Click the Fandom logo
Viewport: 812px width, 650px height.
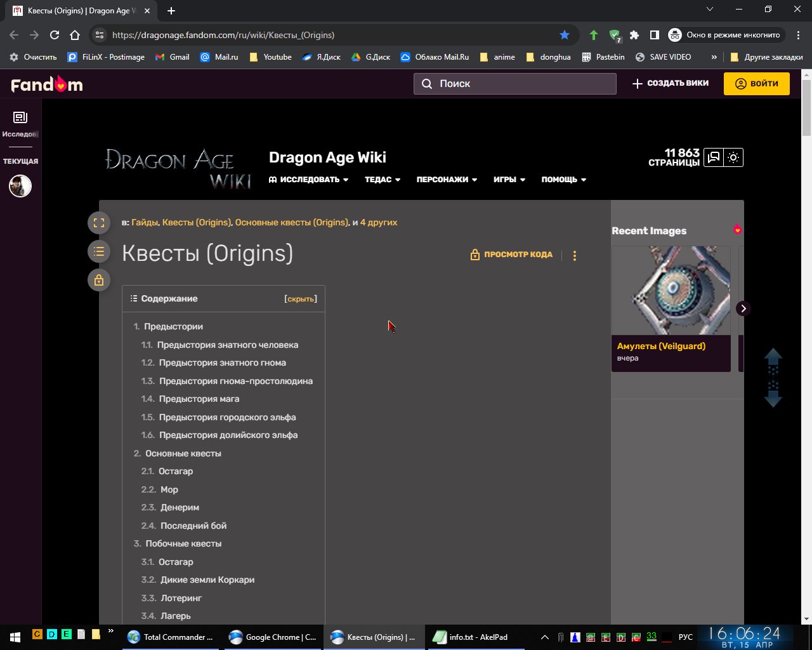tap(47, 84)
